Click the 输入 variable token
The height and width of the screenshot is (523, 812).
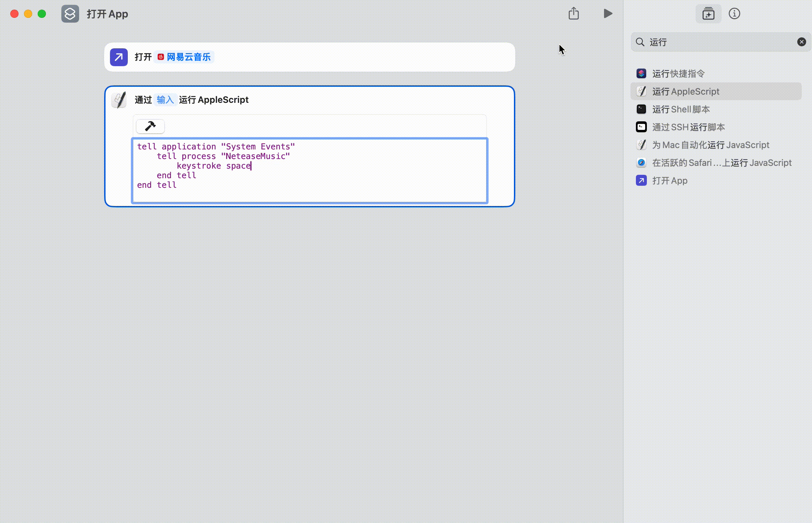pyautogui.click(x=165, y=100)
